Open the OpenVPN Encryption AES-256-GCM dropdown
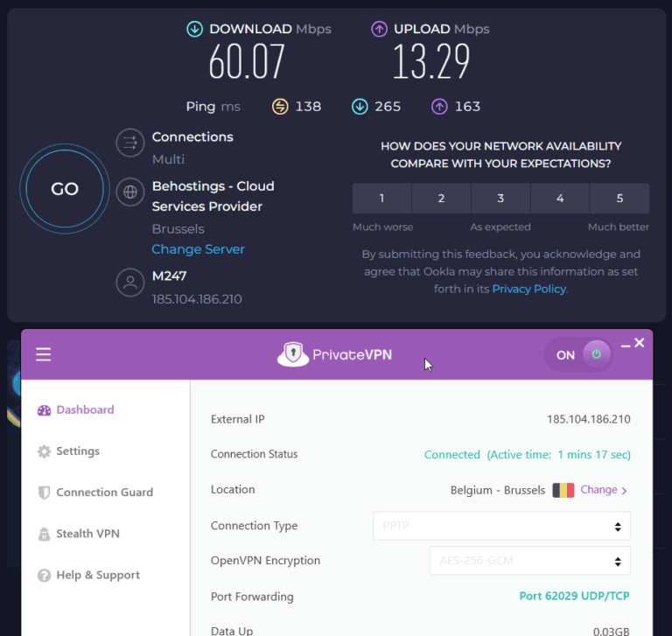 [x=529, y=561]
